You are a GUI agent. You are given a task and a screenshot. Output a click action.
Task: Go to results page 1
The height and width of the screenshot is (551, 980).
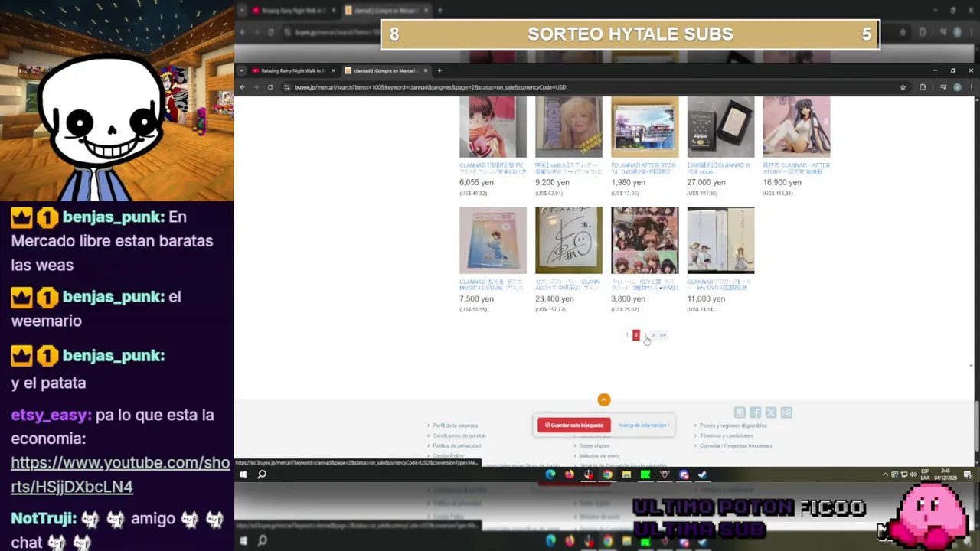[627, 335]
